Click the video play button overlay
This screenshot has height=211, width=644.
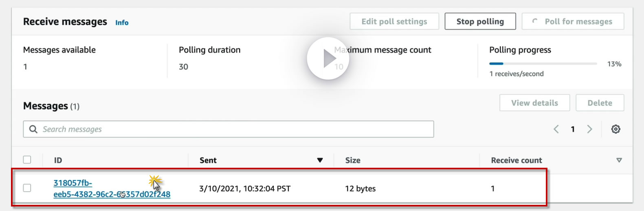[328, 58]
